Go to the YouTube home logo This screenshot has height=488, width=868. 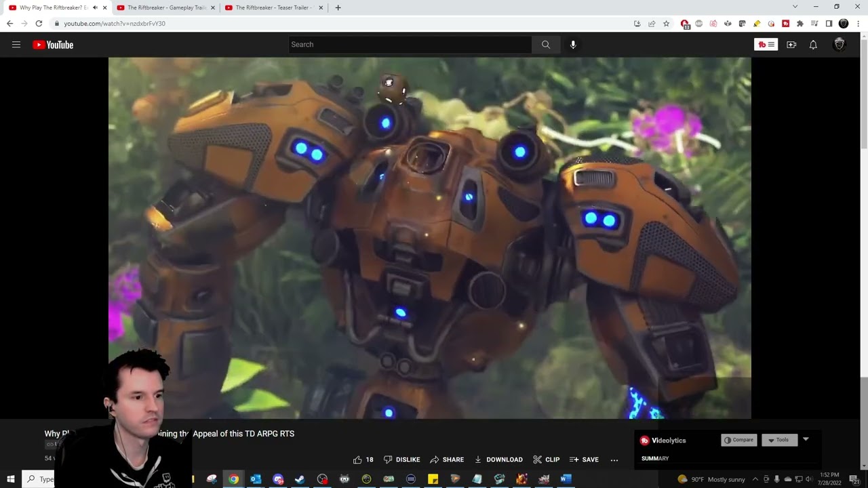click(x=53, y=45)
